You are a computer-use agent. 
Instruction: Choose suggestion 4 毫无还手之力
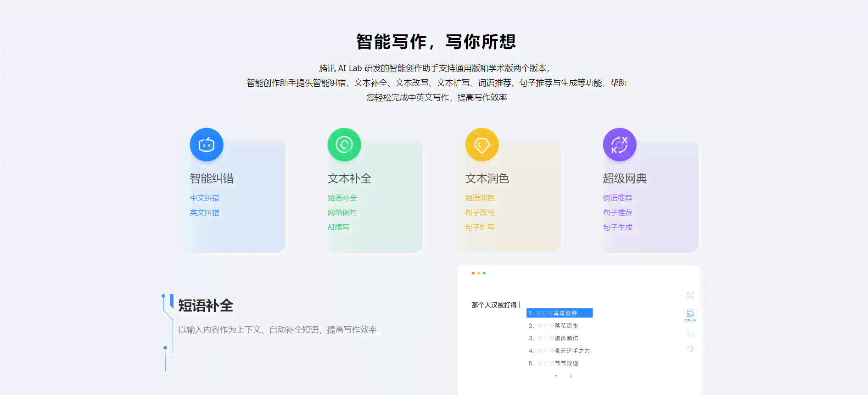point(560,350)
